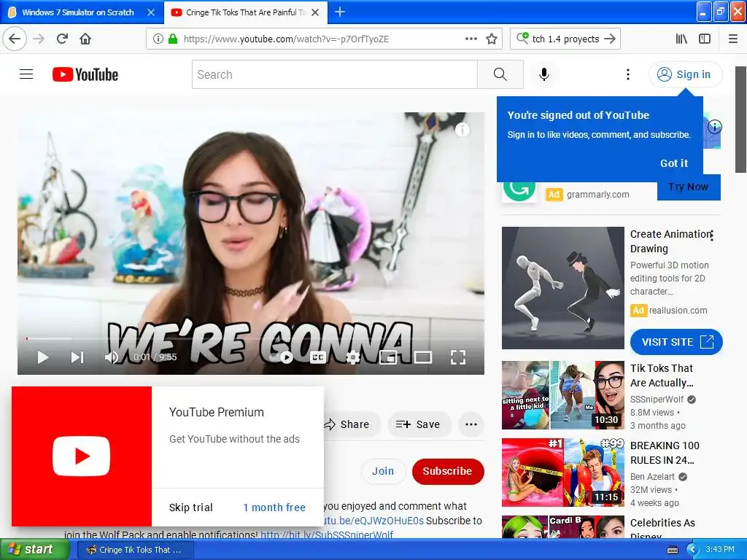This screenshot has height=560, width=747.
Task: Enter full screen with the fullscreen icon
Action: (458, 357)
